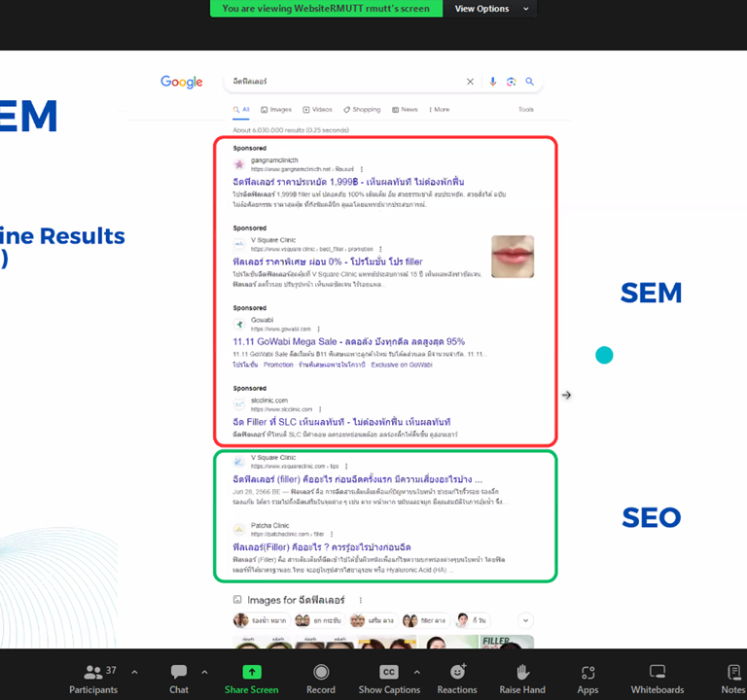Click the 'About 6,030,000 results' text

click(x=291, y=130)
